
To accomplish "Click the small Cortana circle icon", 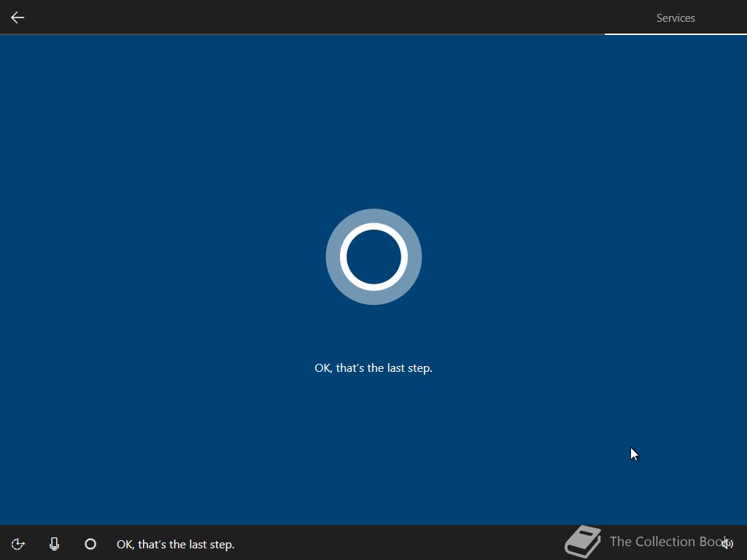I will [x=90, y=544].
